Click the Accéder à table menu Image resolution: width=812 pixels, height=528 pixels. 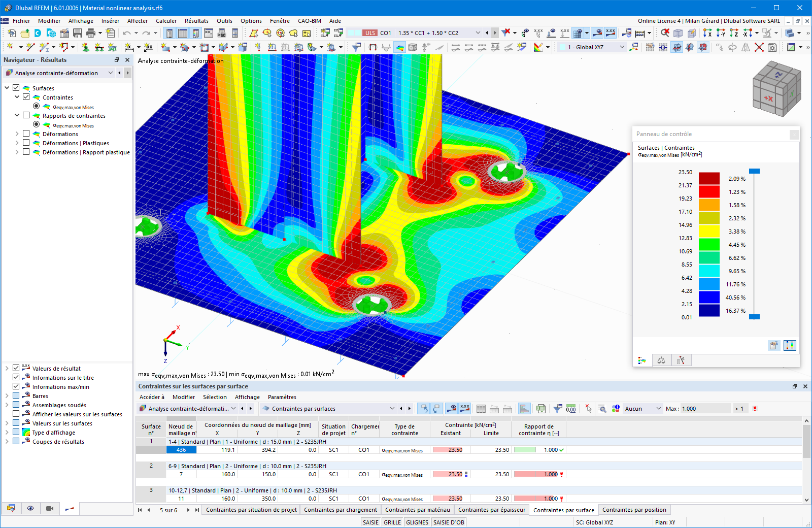pos(152,397)
